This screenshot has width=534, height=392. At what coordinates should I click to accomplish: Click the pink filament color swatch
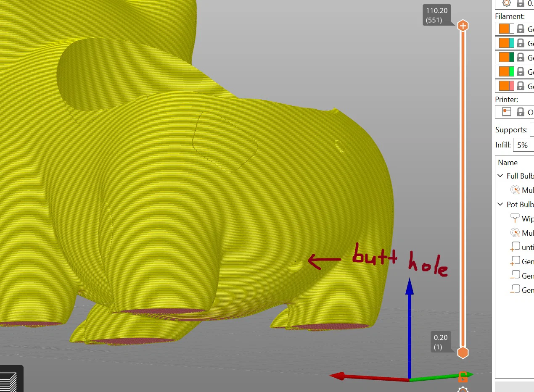point(512,86)
